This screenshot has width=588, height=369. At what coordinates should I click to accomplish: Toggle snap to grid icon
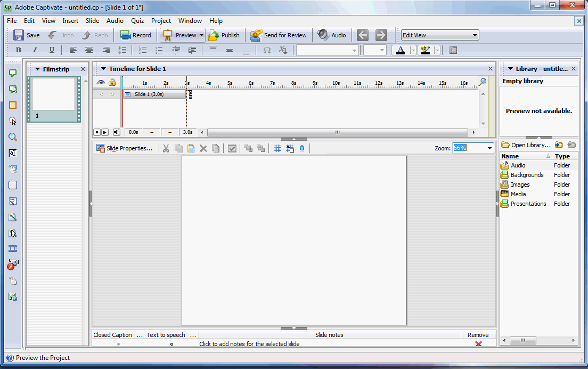(290, 148)
